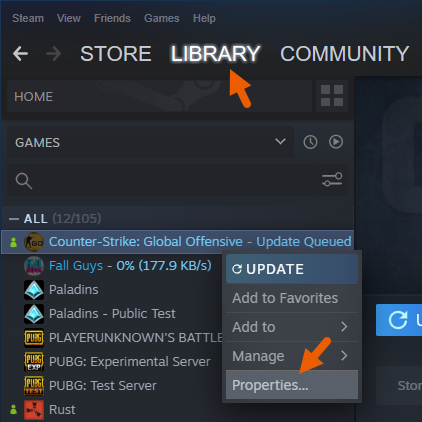This screenshot has width=422, height=422.
Task: Collapse the ALL games category
Action: click(x=14, y=219)
